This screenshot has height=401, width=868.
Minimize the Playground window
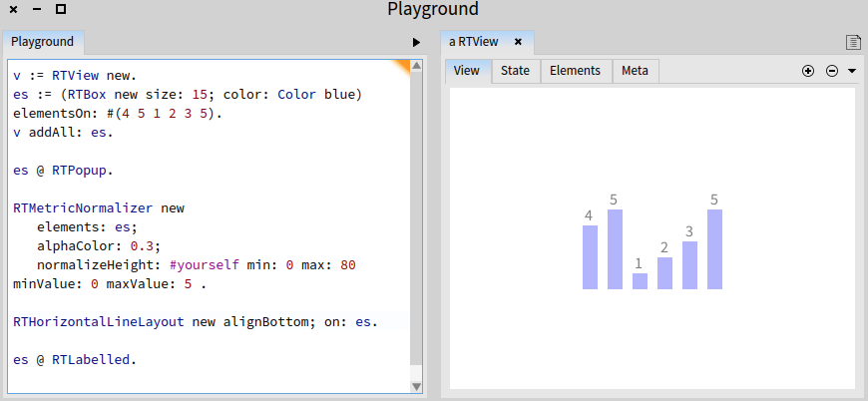tap(37, 9)
